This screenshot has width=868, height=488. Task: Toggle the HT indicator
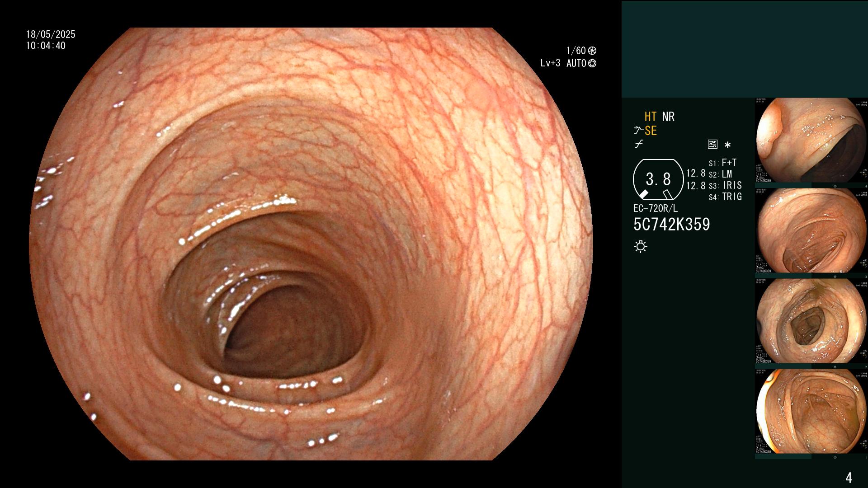651,117
